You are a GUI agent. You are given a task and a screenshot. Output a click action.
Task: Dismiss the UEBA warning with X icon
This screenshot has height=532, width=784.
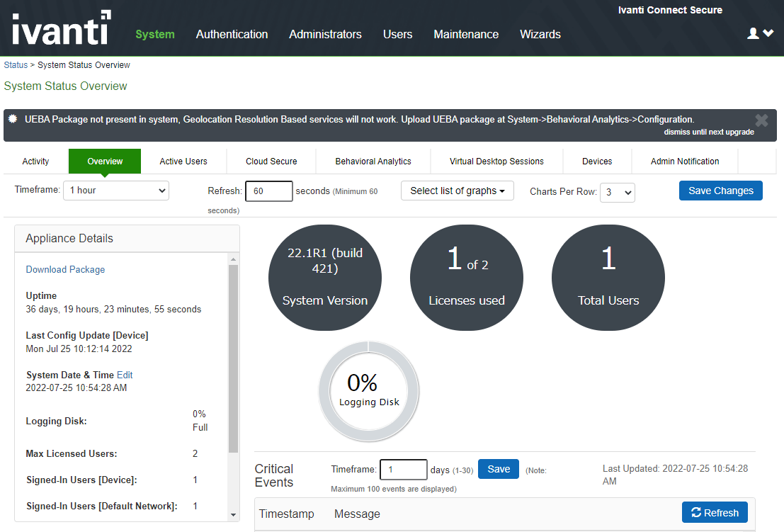coord(761,120)
